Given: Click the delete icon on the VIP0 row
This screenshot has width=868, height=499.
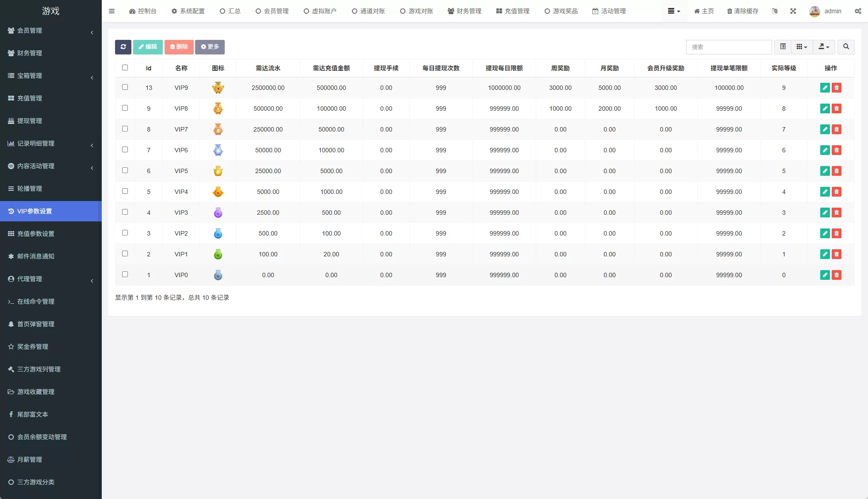Looking at the screenshot, I should pyautogui.click(x=837, y=275).
